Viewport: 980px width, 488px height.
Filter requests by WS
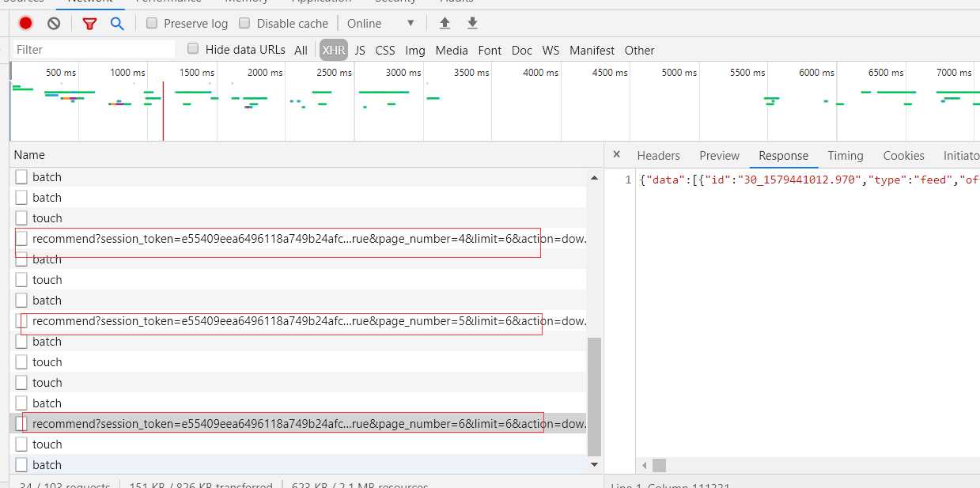tap(551, 50)
